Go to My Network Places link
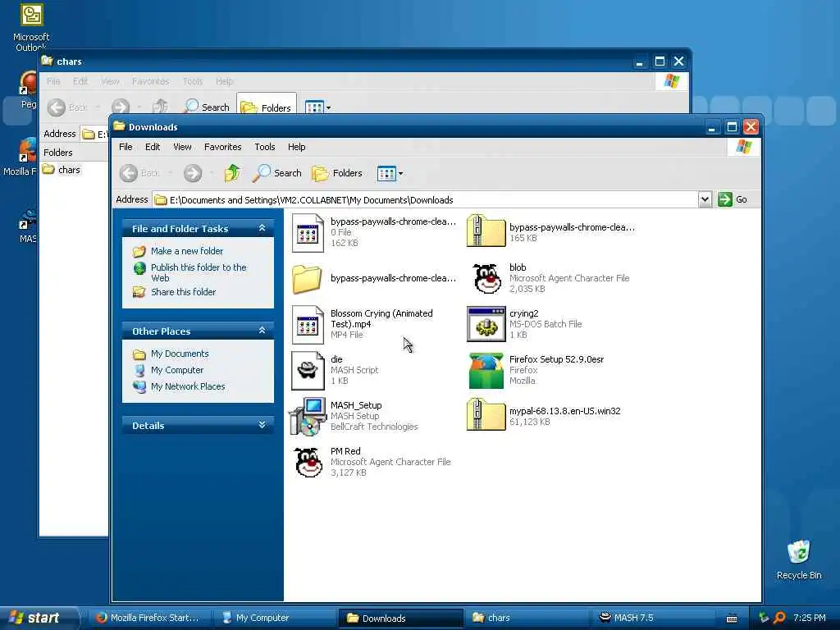This screenshot has width=840, height=630. 188,386
